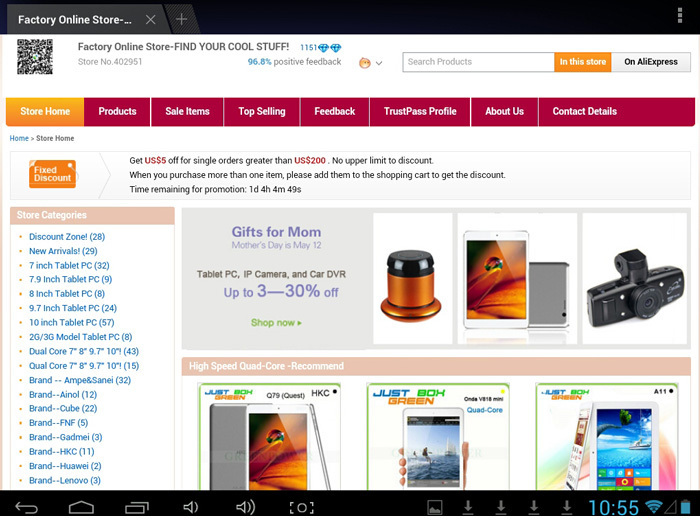The height and width of the screenshot is (524, 700).
Task: Browse 7 inch Tablet PC (32)
Action: (69, 266)
